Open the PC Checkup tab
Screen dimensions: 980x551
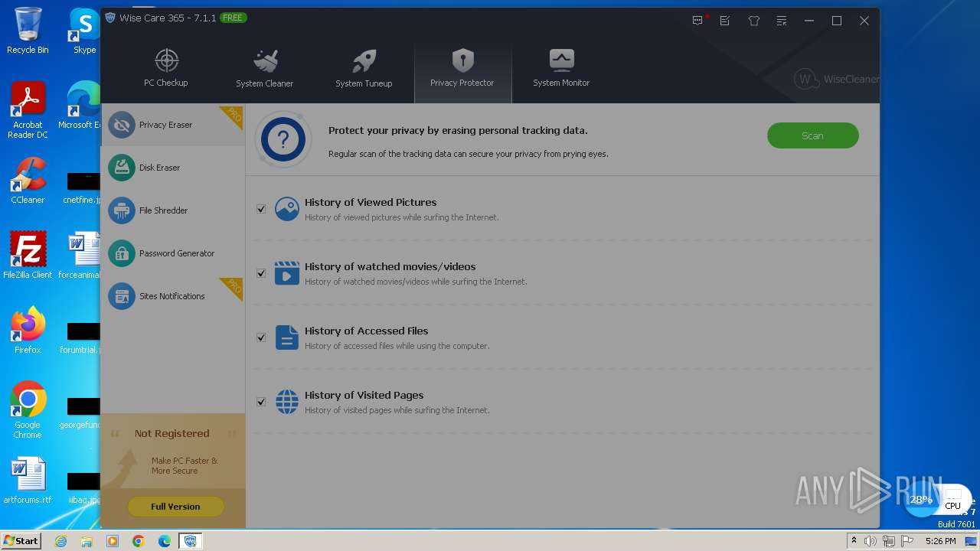pos(166,69)
